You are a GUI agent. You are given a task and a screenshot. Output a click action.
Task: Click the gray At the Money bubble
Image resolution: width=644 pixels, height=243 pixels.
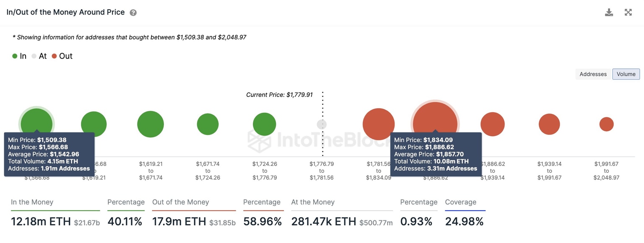(x=321, y=124)
